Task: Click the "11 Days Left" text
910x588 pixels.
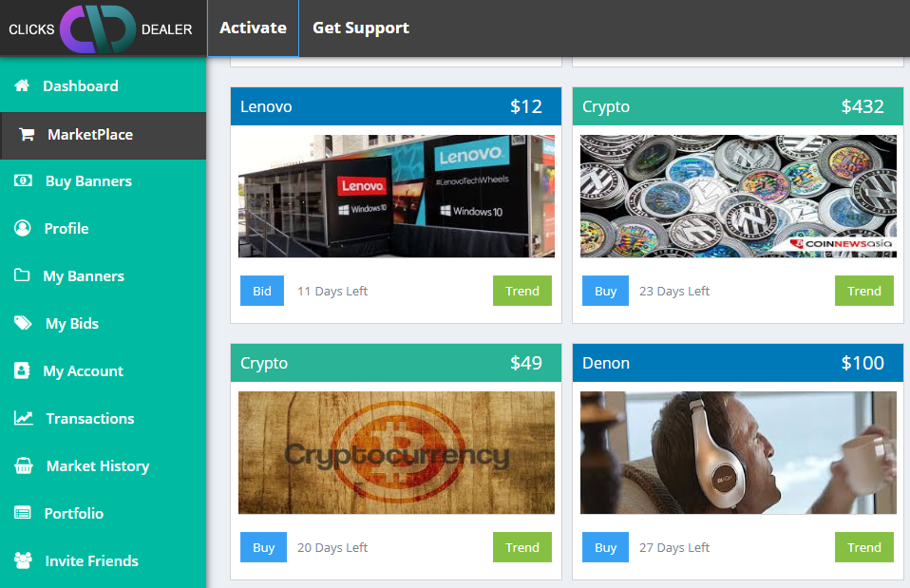Action: click(x=332, y=292)
